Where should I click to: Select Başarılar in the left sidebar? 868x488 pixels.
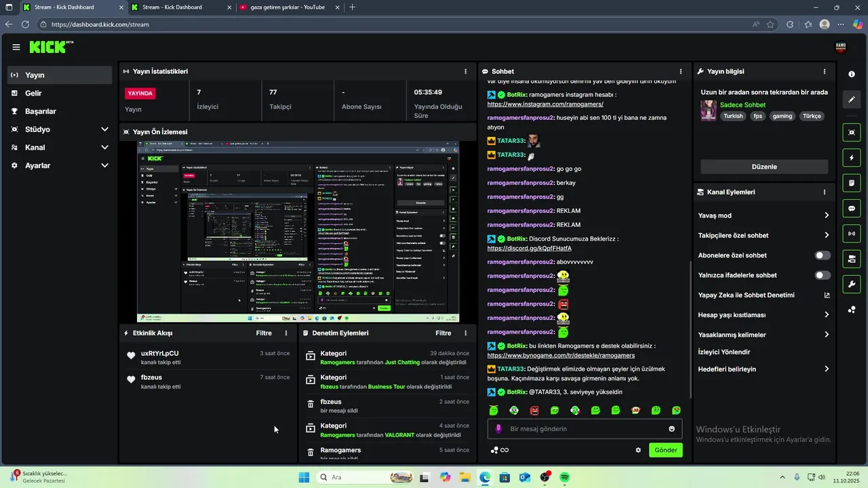[60, 111]
